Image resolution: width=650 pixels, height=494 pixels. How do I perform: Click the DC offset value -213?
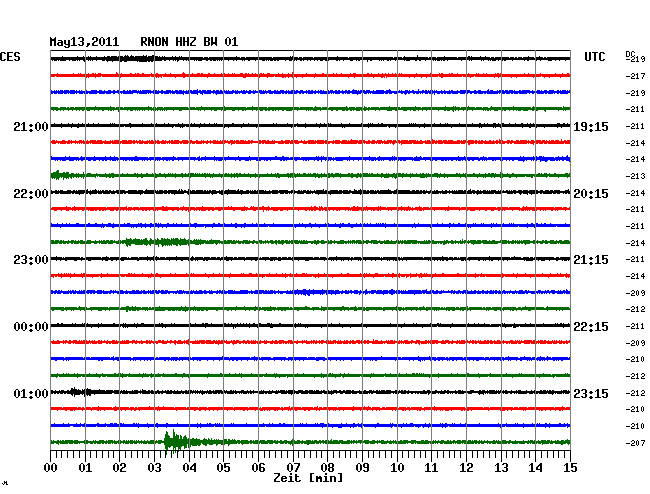pos(635,176)
